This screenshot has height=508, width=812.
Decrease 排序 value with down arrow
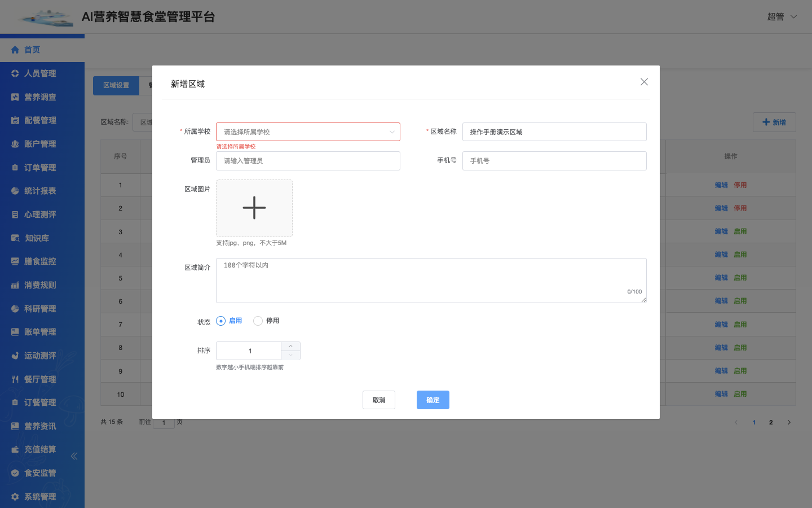290,355
